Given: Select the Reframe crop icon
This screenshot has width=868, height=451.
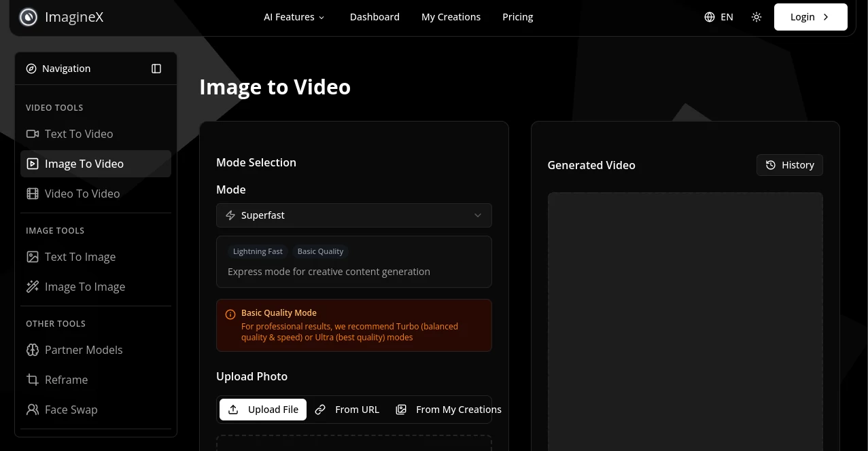Looking at the screenshot, I should point(33,380).
